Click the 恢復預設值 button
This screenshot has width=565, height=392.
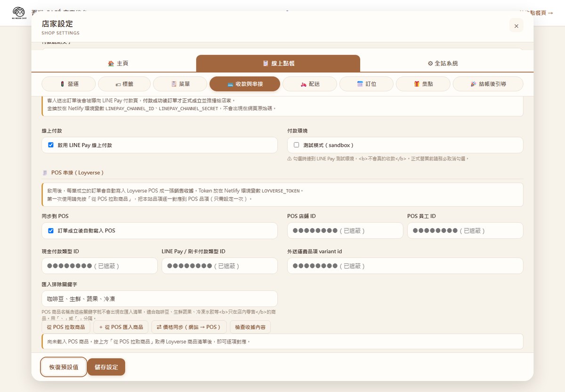[64, 367]
